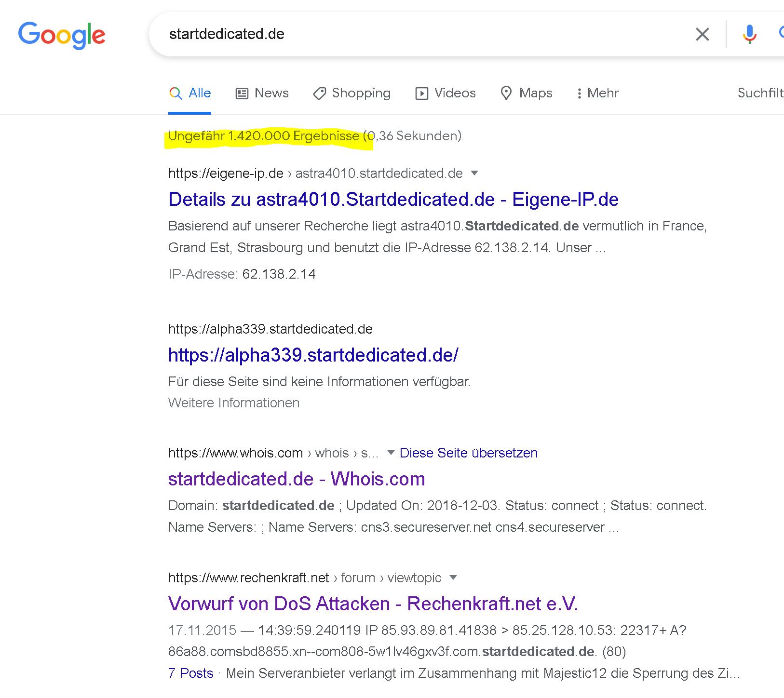The image size is (784, 698).
Task: Expand the rechenkraft.net result options arrow
Action: pyautogui.click(x=453, y=577)
